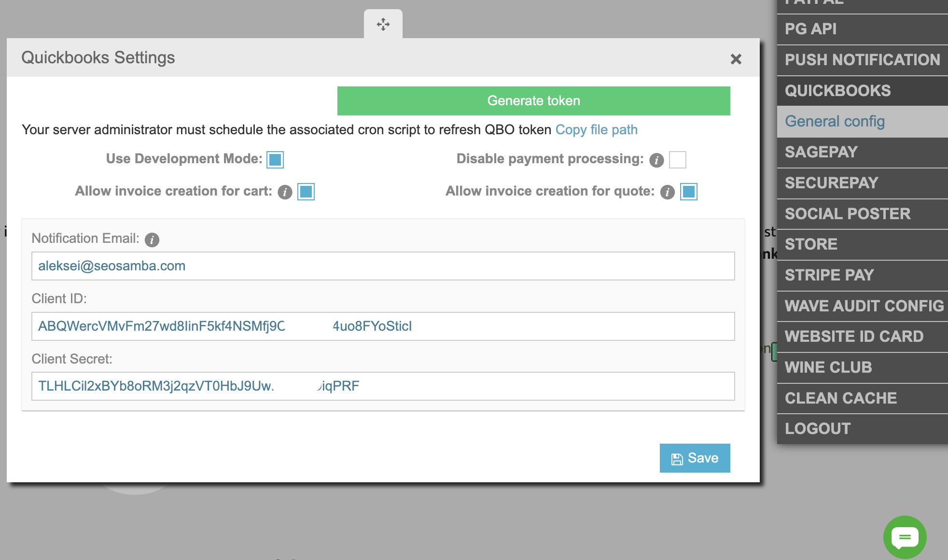Open the Store menu item
948x560 pixels.
point(863,244)
